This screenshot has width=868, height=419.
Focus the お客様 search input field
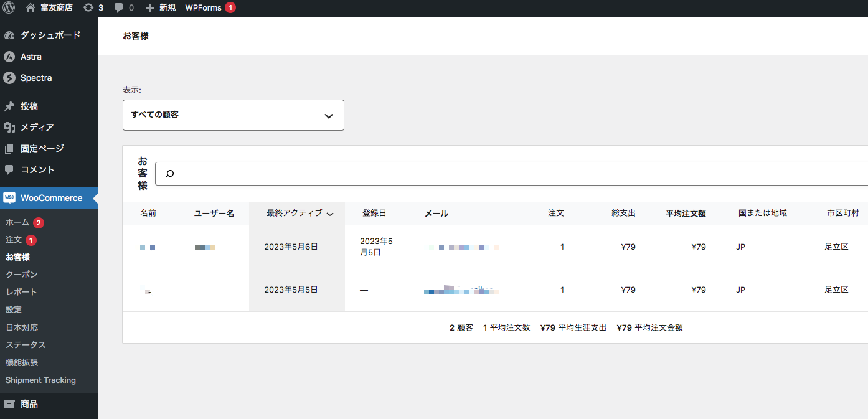click(511, 174)
